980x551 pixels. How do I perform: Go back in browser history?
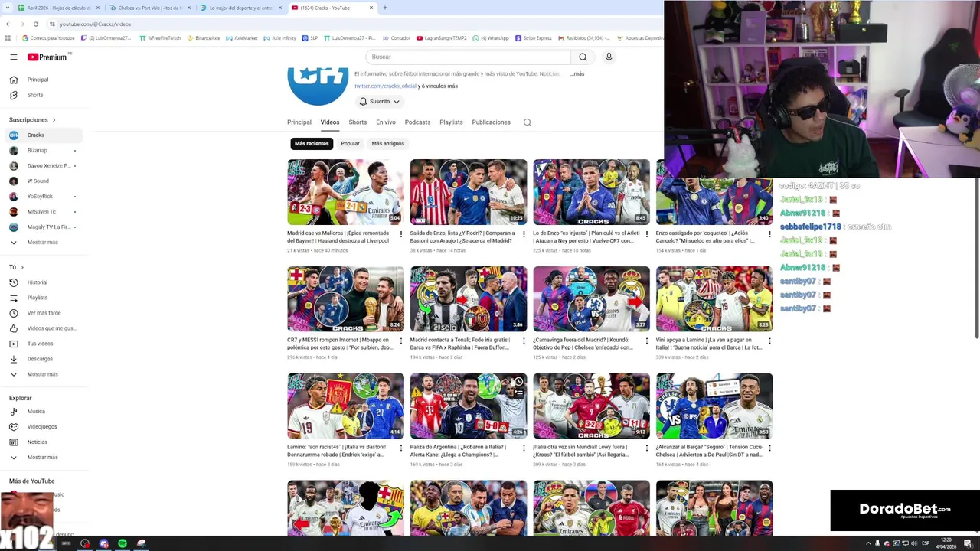coord(8,24)
